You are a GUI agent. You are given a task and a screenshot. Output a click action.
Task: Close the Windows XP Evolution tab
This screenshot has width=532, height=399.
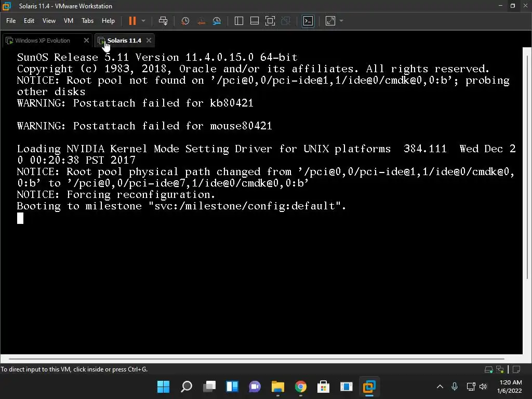click(x=87, y=41)
